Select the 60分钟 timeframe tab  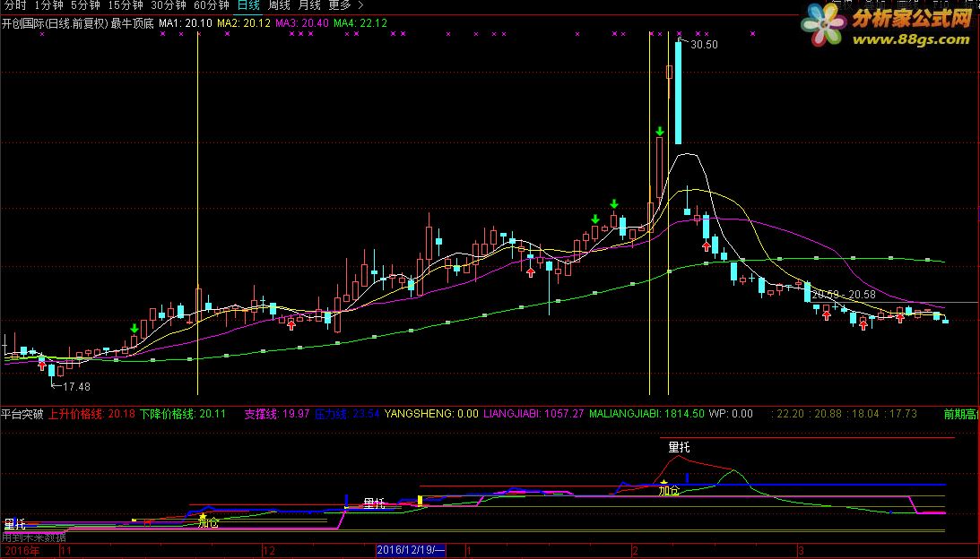pyautogui.click(x=212, y=5)
